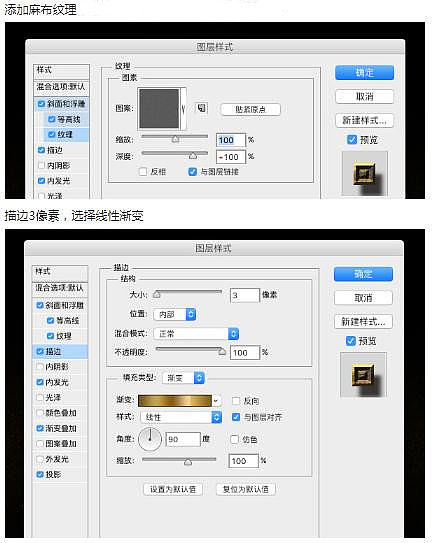Open 斜面和浮雕 row in stroke dialog list
This screenshot has width=436, height=543.
point(60,305)
